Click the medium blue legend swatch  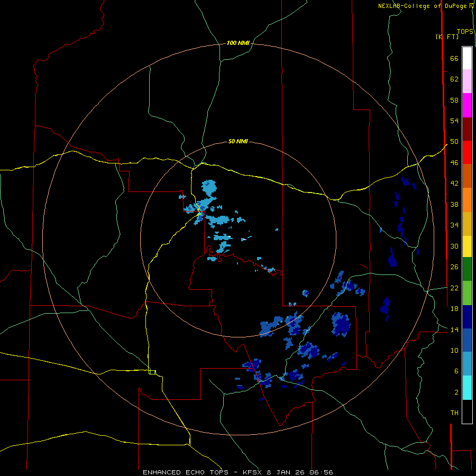pyautogui.click(x=467, y=340)
